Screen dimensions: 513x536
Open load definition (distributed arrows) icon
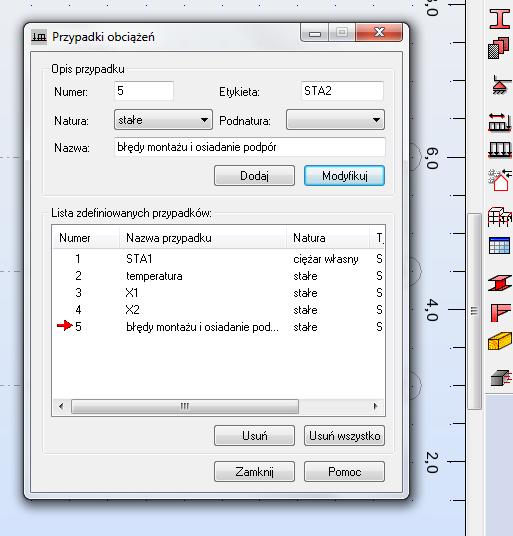coord(500,150)
